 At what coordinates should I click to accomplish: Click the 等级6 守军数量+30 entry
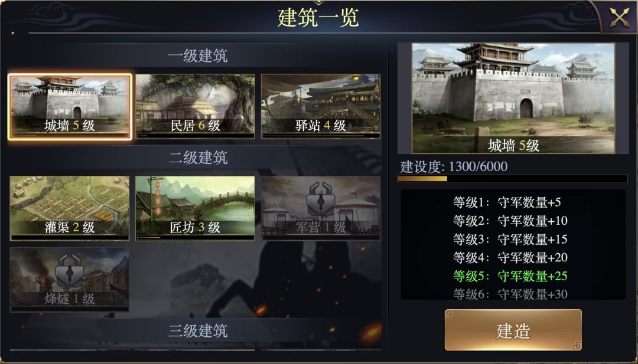pyautogui.click(x=510, y=294)
